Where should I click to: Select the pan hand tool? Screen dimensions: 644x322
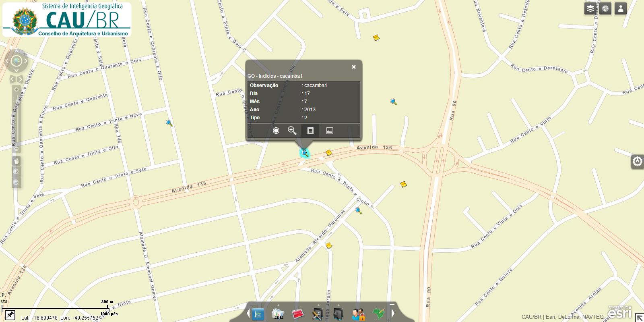[x=17, y=161]
